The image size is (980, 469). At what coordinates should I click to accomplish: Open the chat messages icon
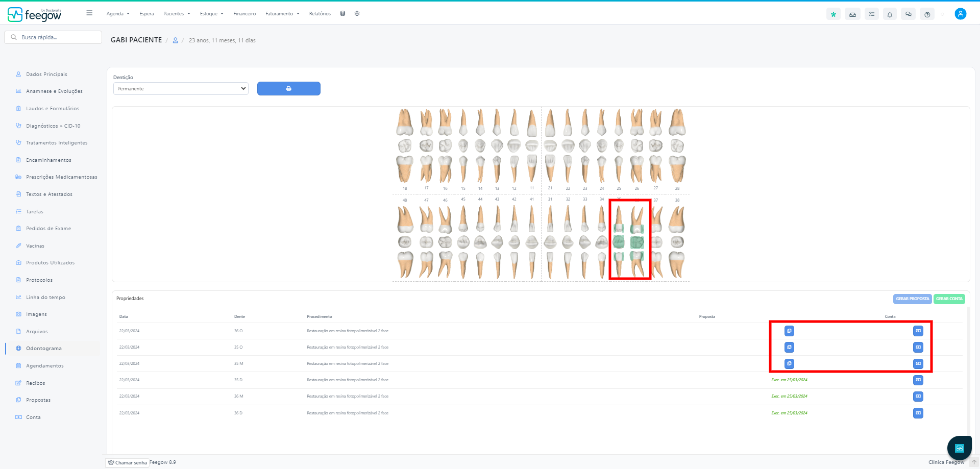(x=909, y=14)
